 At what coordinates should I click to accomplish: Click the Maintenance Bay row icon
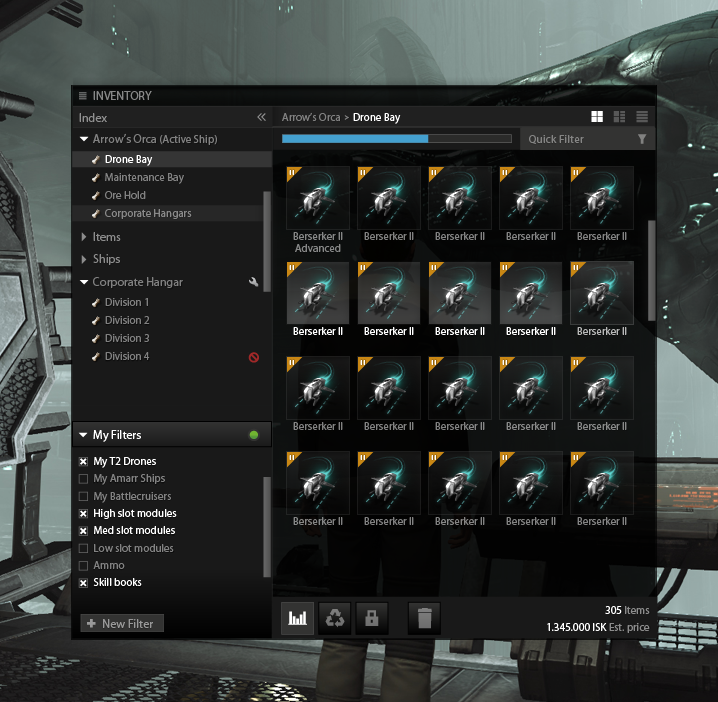96,177
